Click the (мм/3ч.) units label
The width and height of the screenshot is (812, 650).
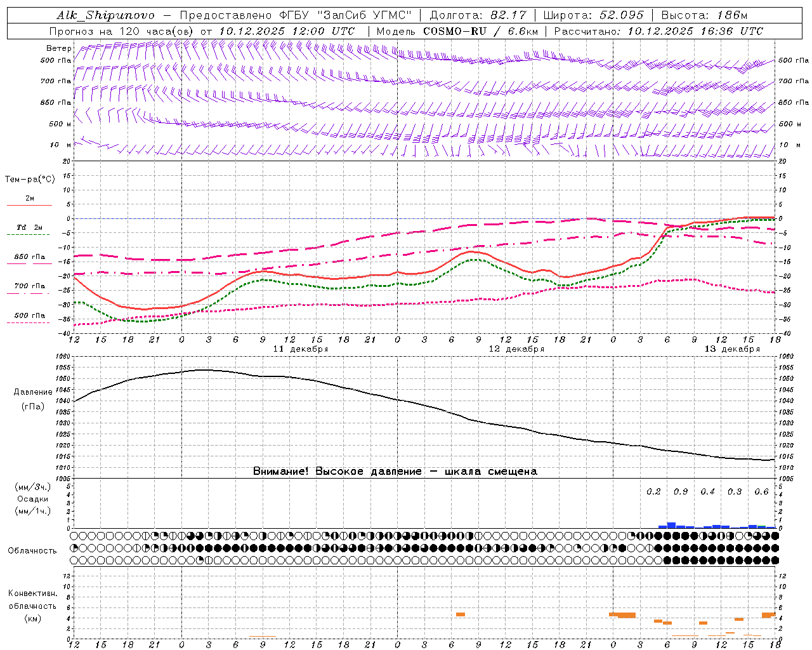point(33,487)
